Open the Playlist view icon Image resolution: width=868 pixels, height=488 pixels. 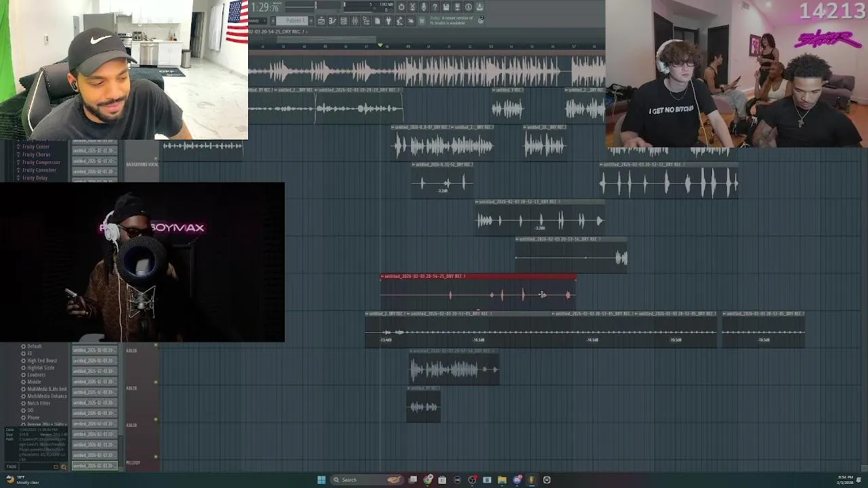click(321, 21)
